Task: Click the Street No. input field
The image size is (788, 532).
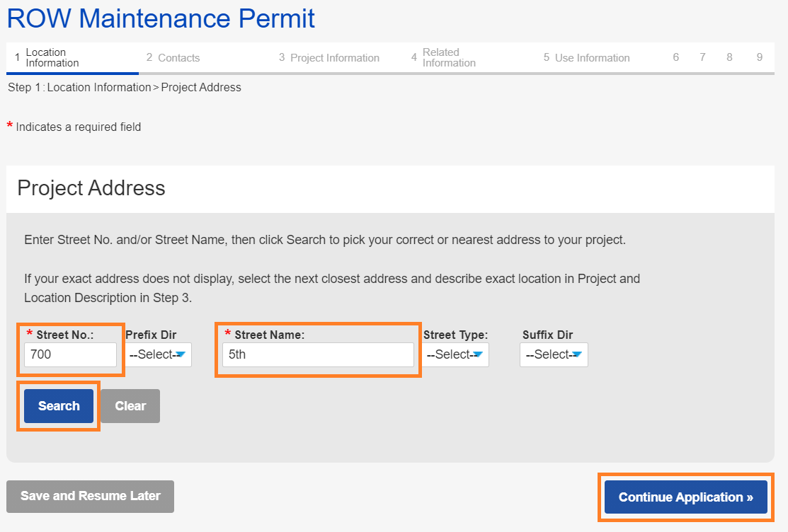Action: pyautogui.click(x=70, y=354)
